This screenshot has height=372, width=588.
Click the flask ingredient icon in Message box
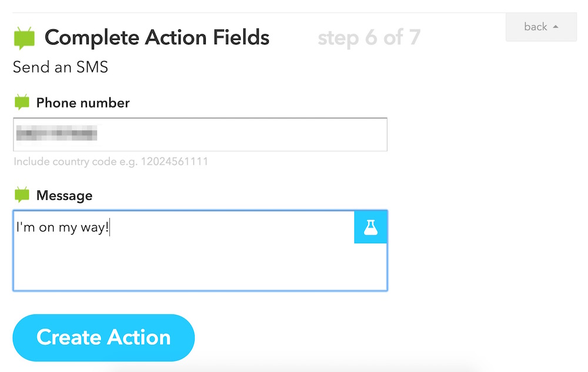370,227
